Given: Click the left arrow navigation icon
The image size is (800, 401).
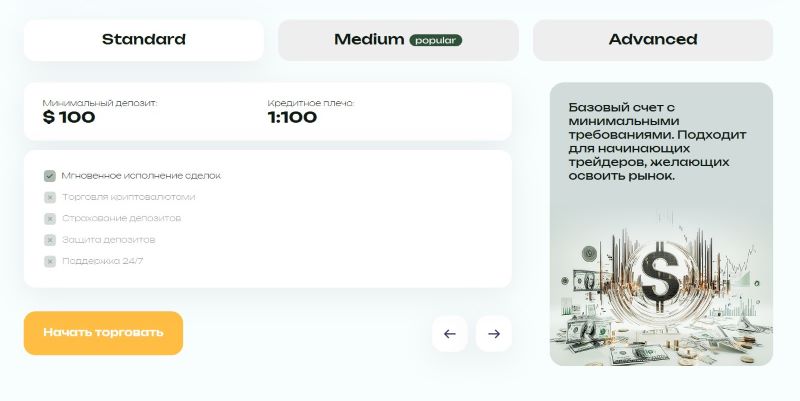Looking at the screenshot, I should 449,334.
